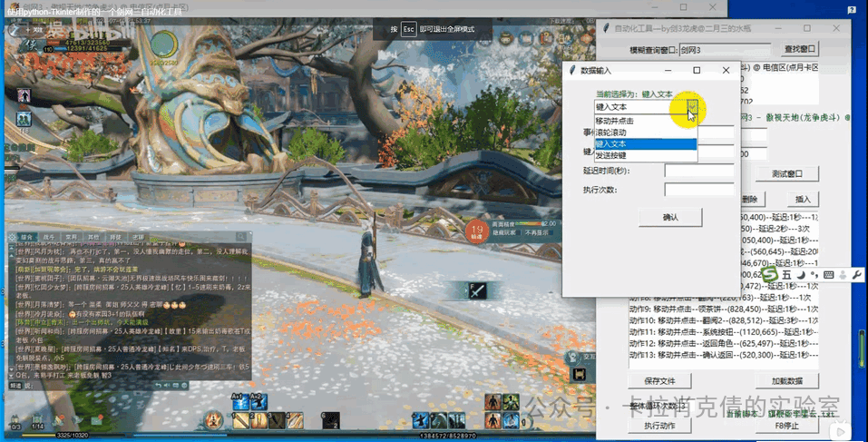Switch to the 综合 chat tab
Screen dimensions: 868x442
pos(26,237)
